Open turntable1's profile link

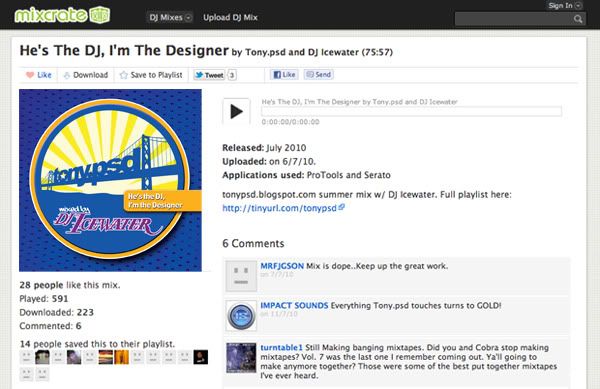pyautogui.click(x=281, y=348)
